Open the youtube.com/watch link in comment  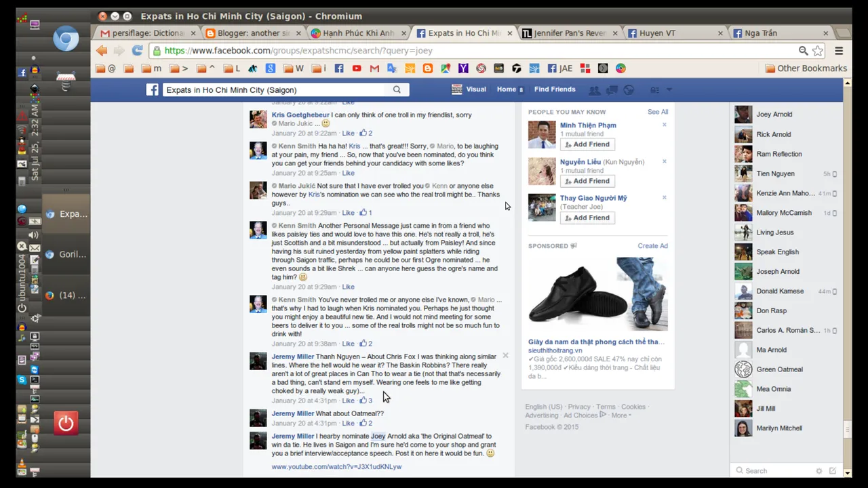pyautogui.click(x=336, y=467)
